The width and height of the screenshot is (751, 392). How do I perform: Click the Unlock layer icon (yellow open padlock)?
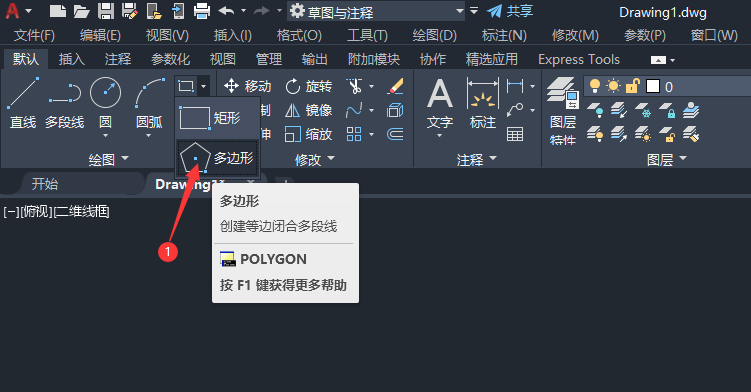667,134
